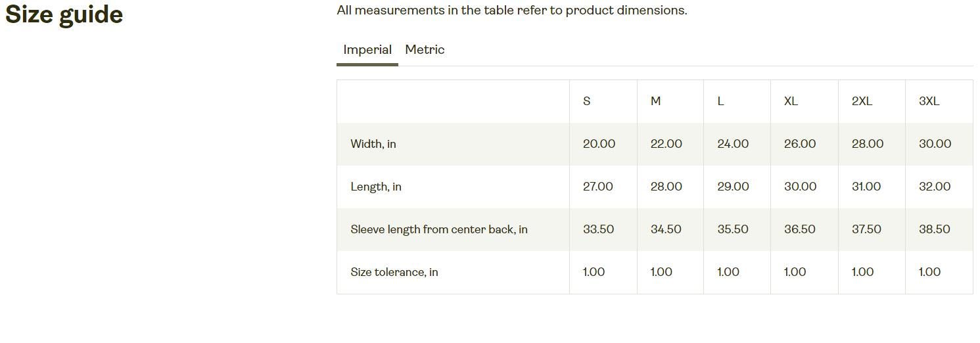The image size is (980, 343).
Task: Switch to the Metric tab
Action: (x=425, y=50)
